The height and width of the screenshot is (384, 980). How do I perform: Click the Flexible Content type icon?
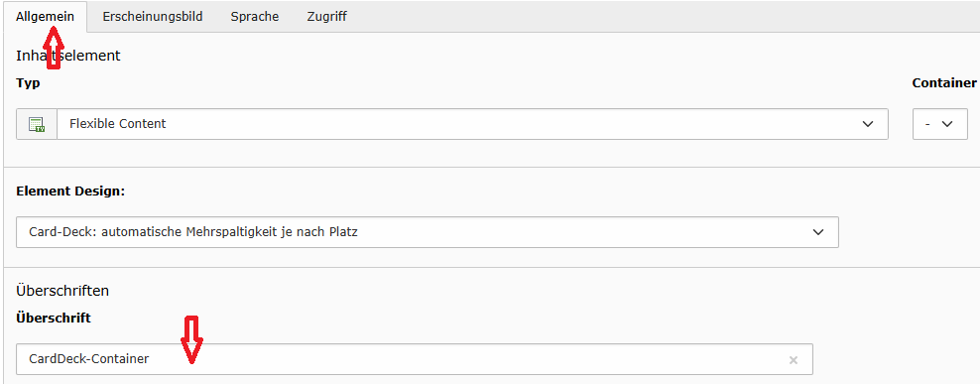pyautogui.click(x=37, y=124)
